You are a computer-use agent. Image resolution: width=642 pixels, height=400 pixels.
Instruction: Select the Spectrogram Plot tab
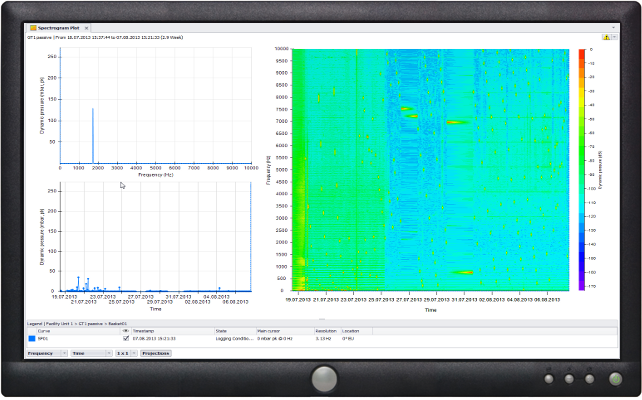58,28
